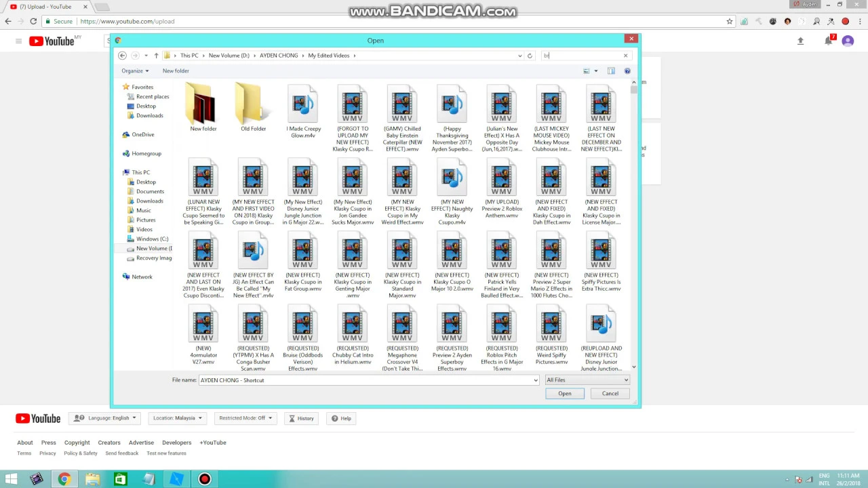Open the YouTube account avatar

[848, 41]
